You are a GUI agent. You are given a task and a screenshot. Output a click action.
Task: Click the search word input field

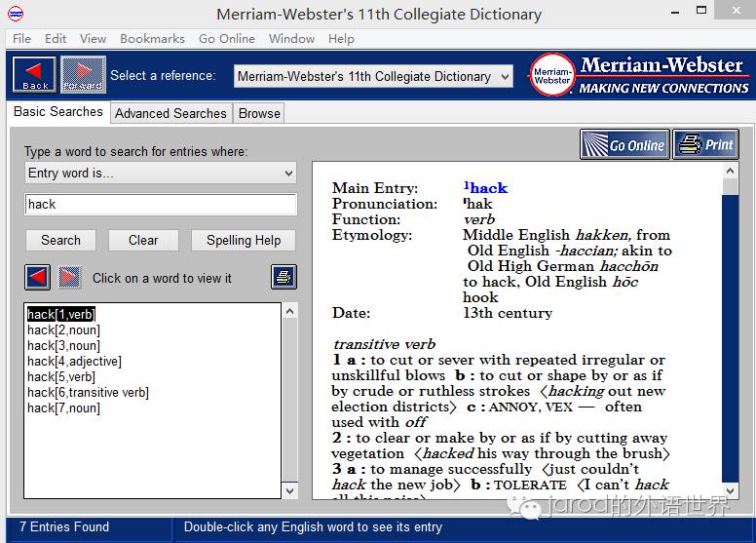point(161,204)
